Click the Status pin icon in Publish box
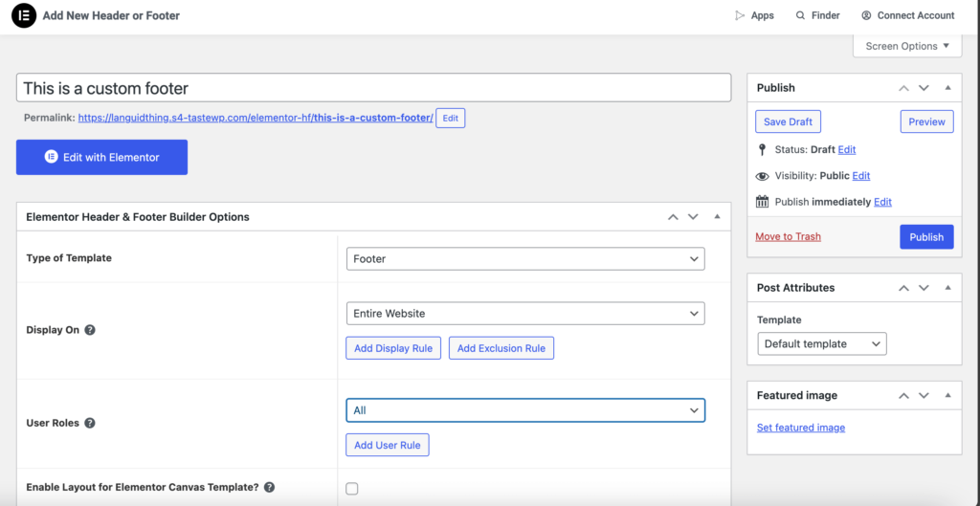980x506 pixels. click(761, 150)
